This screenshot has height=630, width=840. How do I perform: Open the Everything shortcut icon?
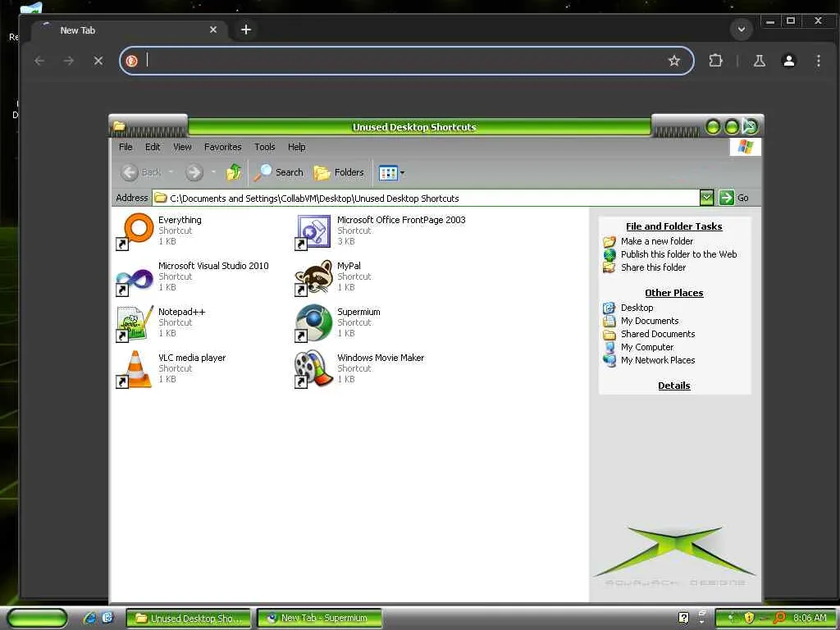click(x=135, y=231)
